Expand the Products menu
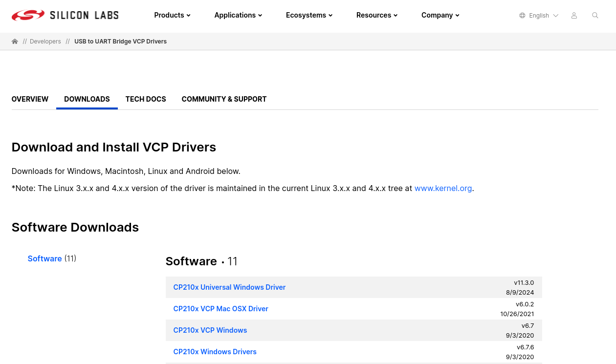This screenshot has height=364, width=616. 172,15
